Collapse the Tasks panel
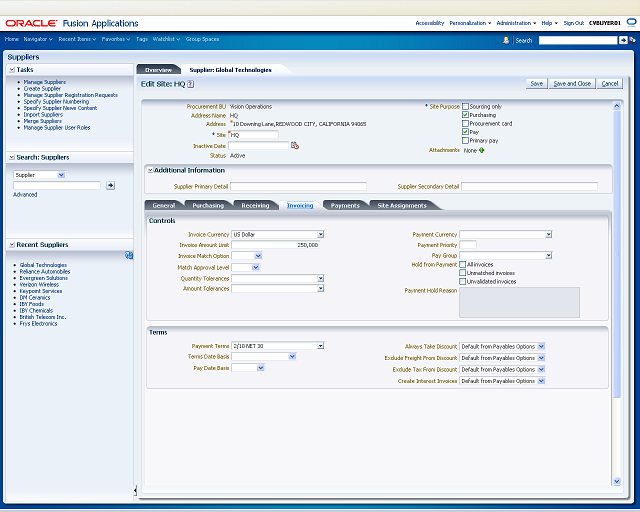The image size is (640, 512). pyautogui.click(x=12, y=70)
